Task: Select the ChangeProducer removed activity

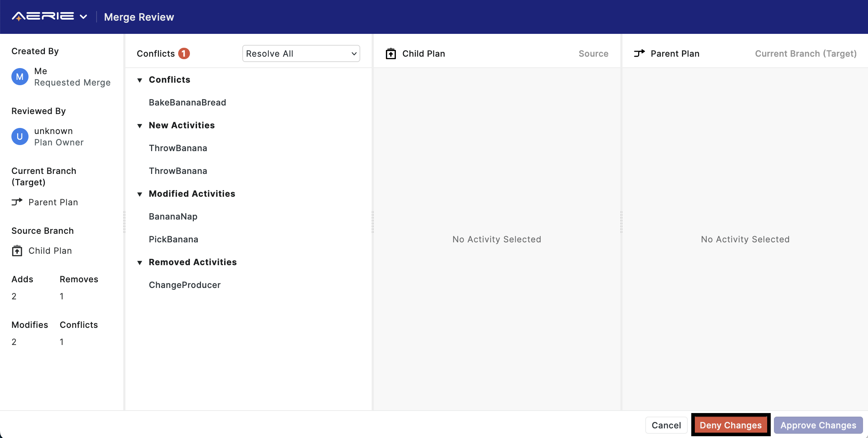Action: 184,284
